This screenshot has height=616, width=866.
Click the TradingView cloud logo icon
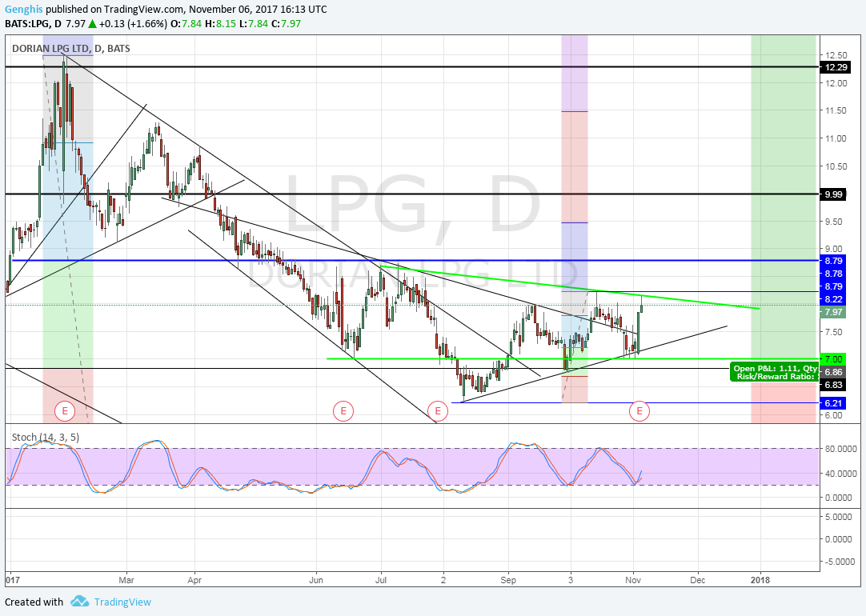(x=80, y=601)
